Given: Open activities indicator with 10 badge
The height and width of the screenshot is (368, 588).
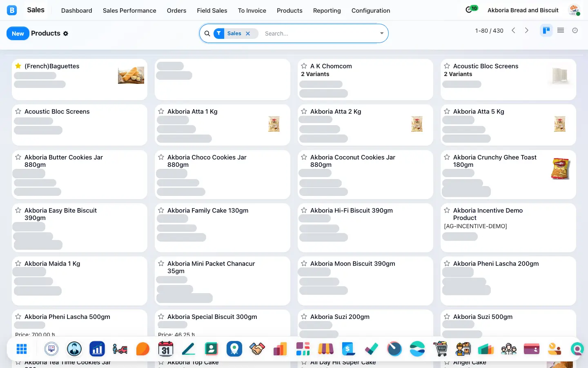Looking at the screenshot, I should click(x=471, y=9).
